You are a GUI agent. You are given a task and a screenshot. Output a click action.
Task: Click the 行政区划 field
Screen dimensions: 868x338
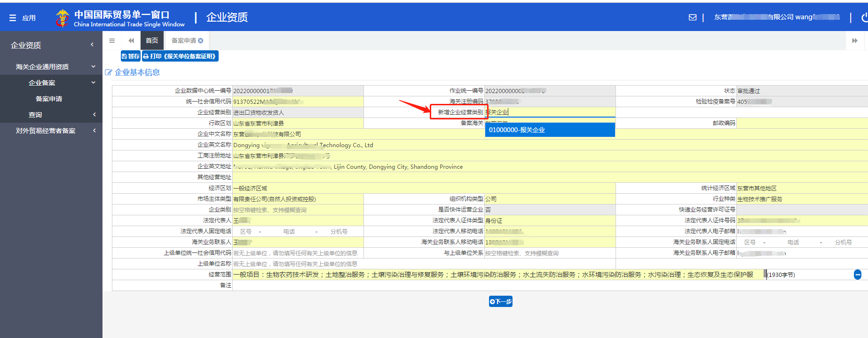[x=298, y=123]
